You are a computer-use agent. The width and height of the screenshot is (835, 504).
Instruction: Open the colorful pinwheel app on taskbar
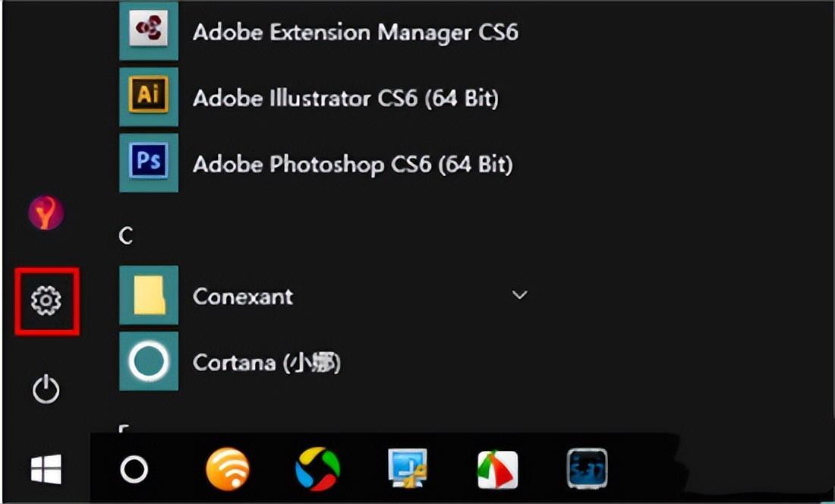pos(317,469)
